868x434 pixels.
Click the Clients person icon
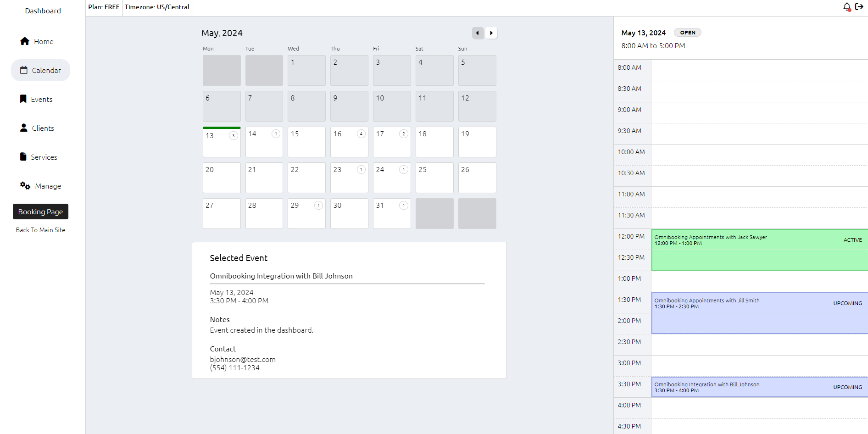(24, 128)
